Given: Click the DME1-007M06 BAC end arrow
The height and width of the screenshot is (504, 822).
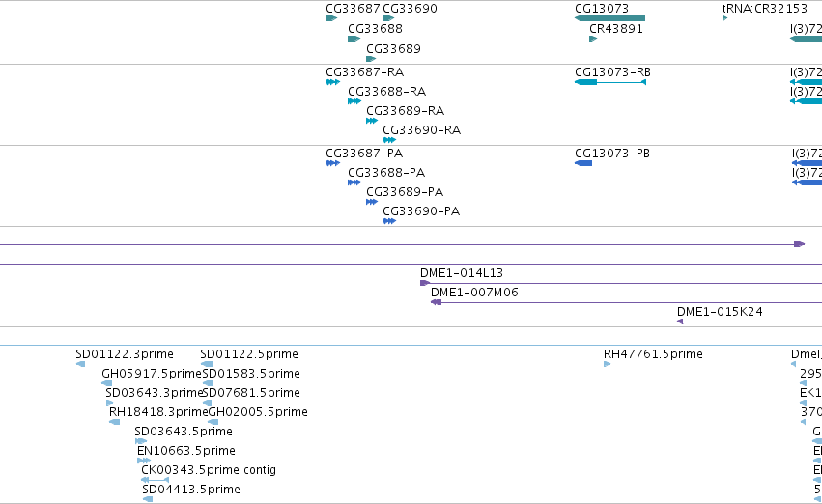Looking at the screenshot, I should point(436,303).
